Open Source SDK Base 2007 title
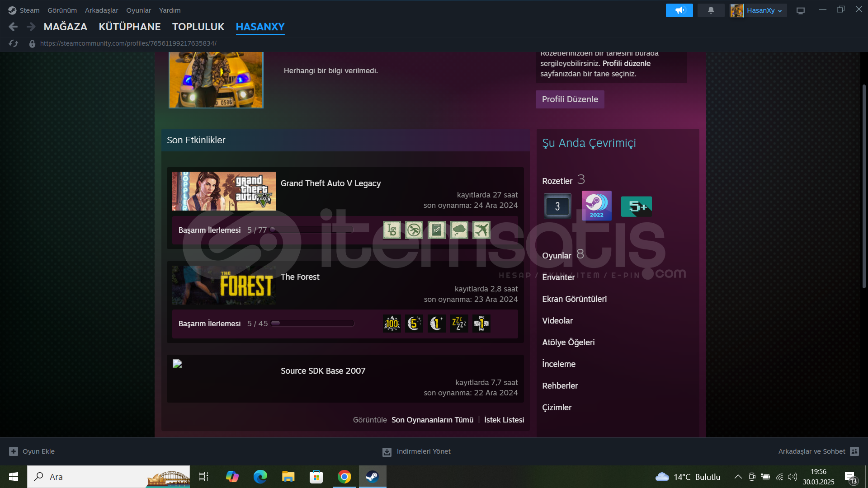The width and height of the screenshot is (868, 488). [x=323, y=371]
